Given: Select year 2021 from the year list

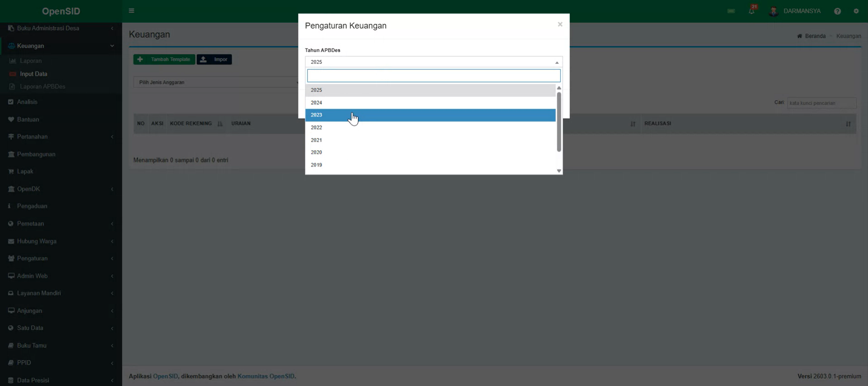Looking at the screenshot, I should 316,140.
